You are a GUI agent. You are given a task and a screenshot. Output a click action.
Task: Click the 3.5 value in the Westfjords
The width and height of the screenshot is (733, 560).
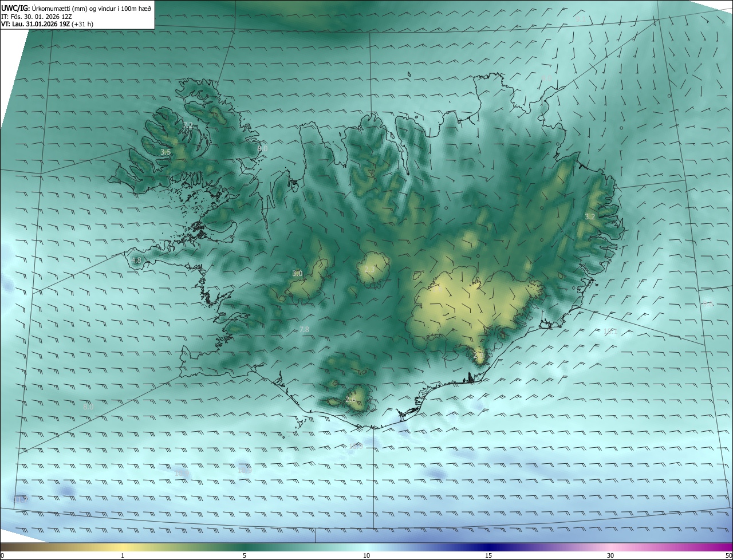[165, 152]
